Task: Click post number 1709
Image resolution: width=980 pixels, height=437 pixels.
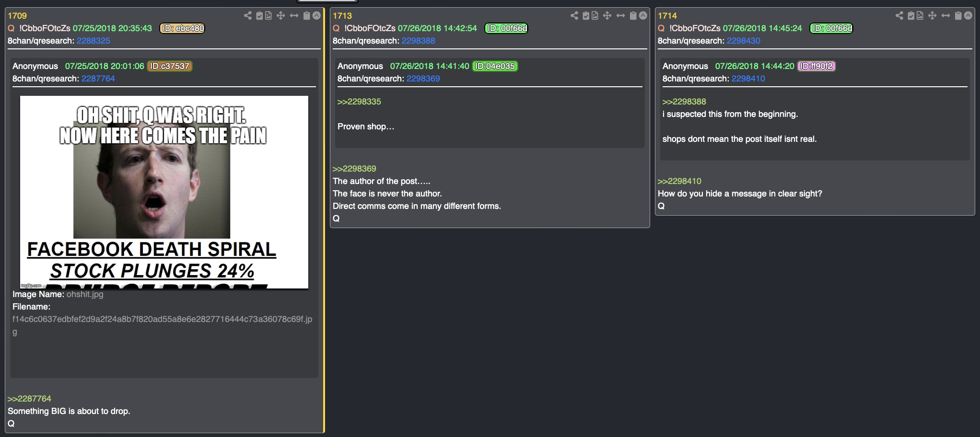Action: click(17, 16)
